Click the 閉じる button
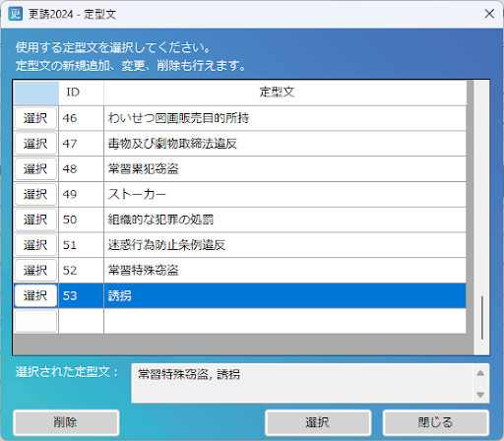Image resolution: width=504 pixels, height=441 pixels. click(435, 422)
